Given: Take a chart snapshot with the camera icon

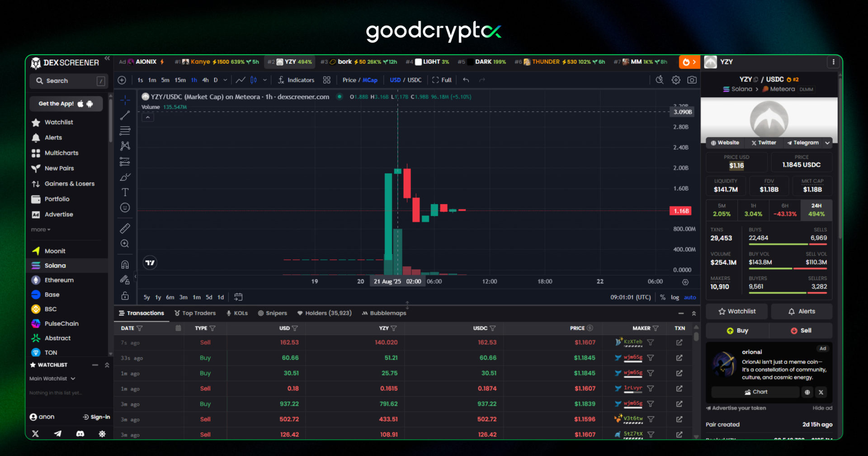Looking at the screenshot, I should click(x=692, y=80).
